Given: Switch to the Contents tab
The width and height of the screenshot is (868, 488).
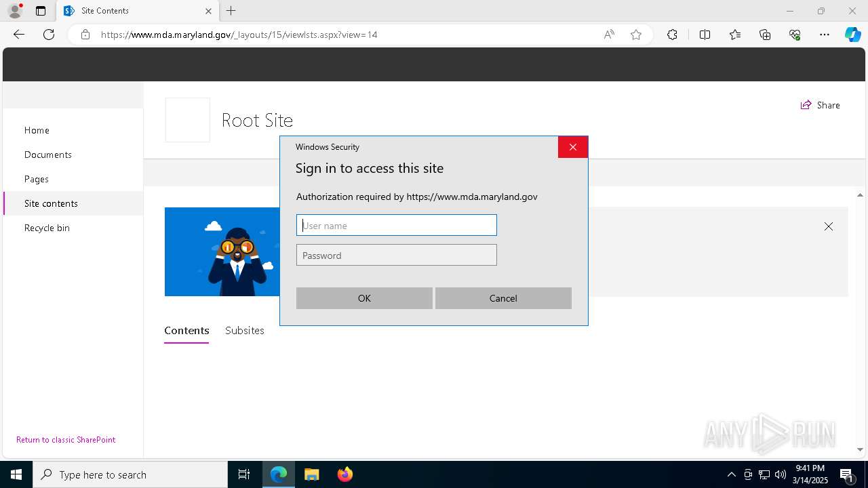Looking at the screenshot, I should click(186, 331).
